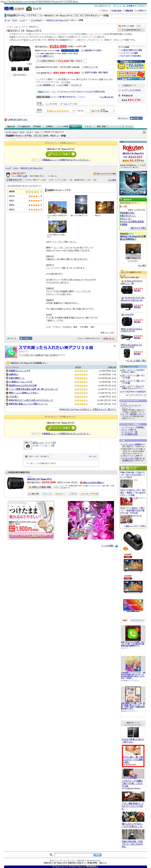Click お気に入りクチコミストに登録 button
Image resolution: width=151 pixels, height=868 pixels.
(x=104, y=174)
